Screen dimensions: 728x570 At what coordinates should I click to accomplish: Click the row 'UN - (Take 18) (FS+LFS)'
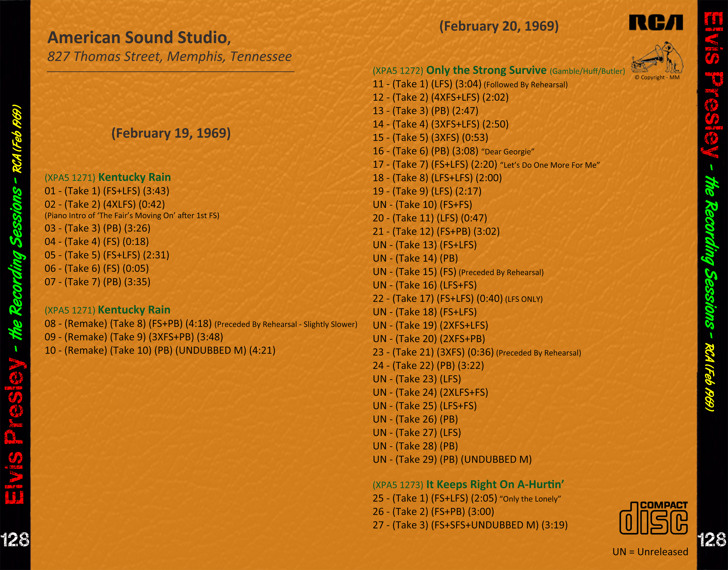(x=425, y=312)
